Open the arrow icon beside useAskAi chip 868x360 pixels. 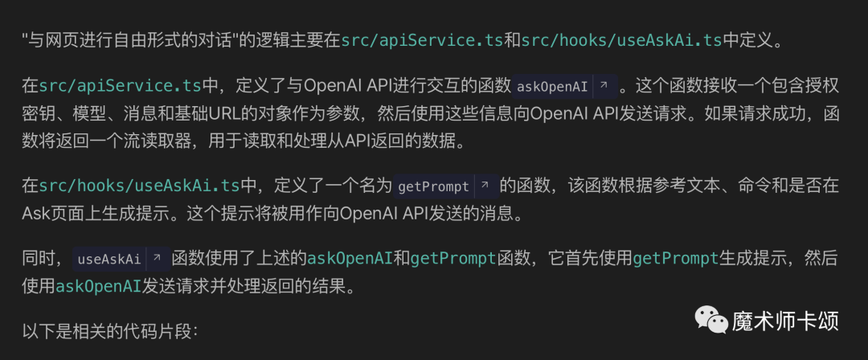pos(157,259)
